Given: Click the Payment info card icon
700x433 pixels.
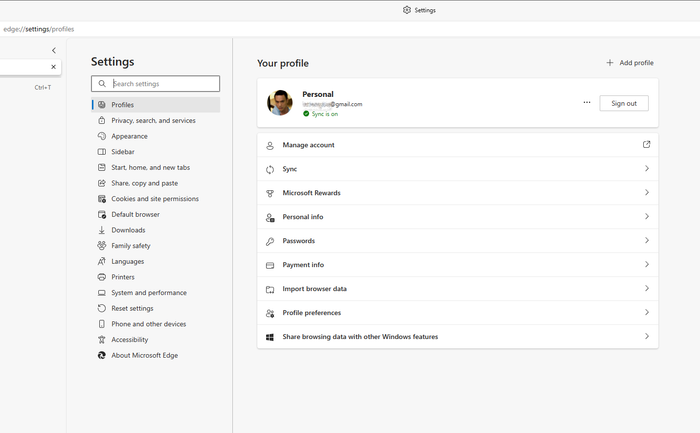Looking at the screenshot, I should pos(270,265).
